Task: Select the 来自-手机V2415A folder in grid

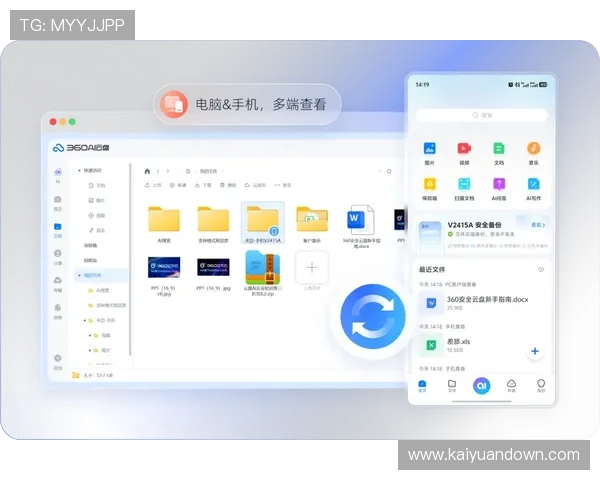Action: point(262,223)
